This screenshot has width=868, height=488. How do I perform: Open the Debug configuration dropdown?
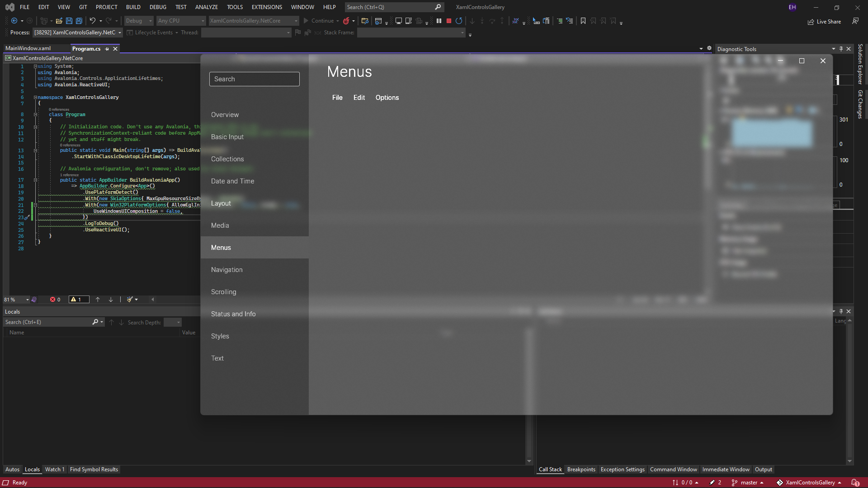[138, 21]
